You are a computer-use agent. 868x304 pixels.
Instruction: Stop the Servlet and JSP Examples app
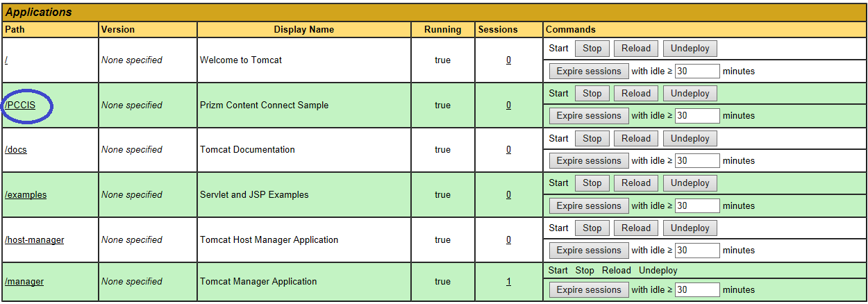[x=592, y=183]
